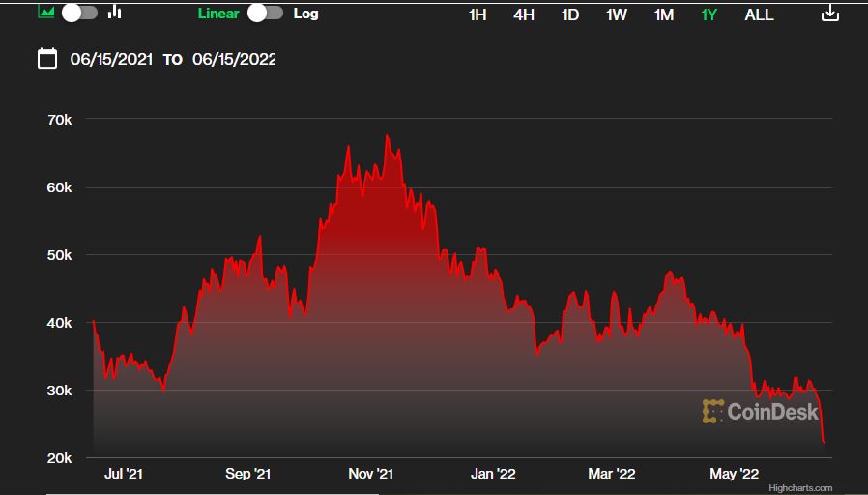
Task: Open the calendar date picker icon
Action: (47, 59)
